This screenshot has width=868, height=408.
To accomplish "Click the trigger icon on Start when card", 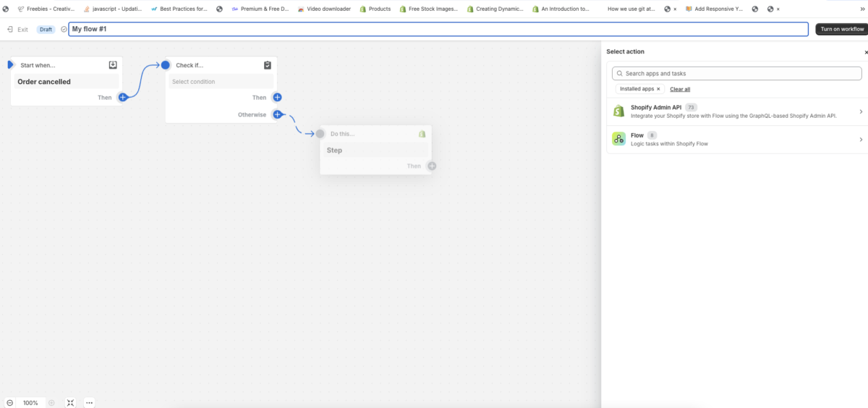I will 113,65.
